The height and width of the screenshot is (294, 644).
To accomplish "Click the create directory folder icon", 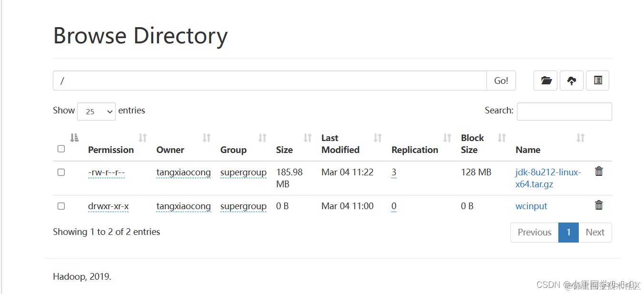I will tap(545, 81).
